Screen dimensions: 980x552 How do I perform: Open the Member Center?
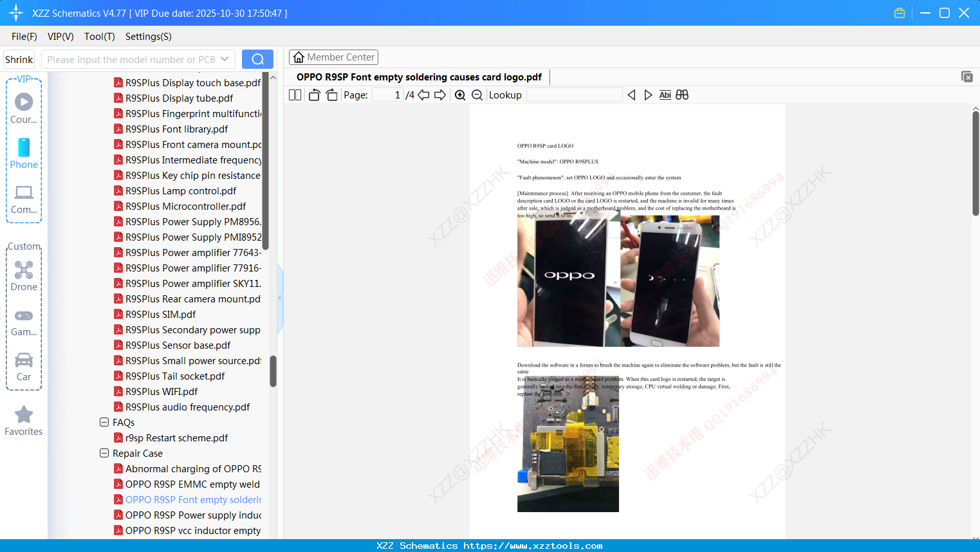333,57
